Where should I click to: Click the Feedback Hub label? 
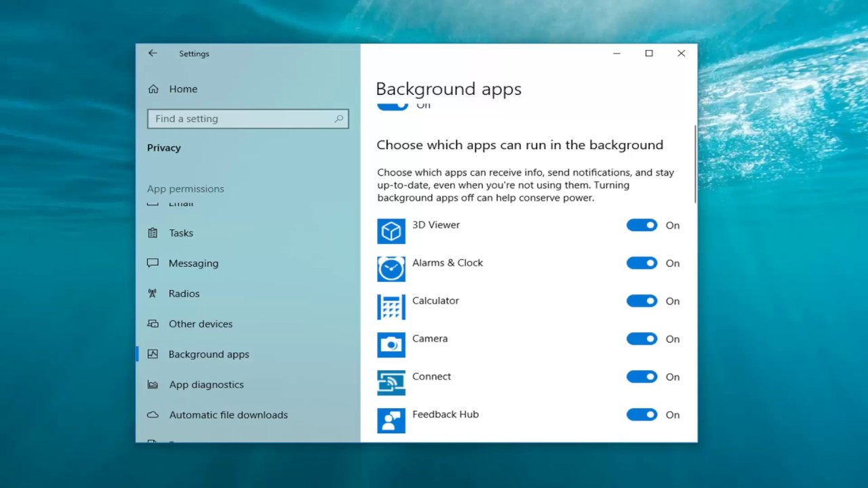[446, 415]
